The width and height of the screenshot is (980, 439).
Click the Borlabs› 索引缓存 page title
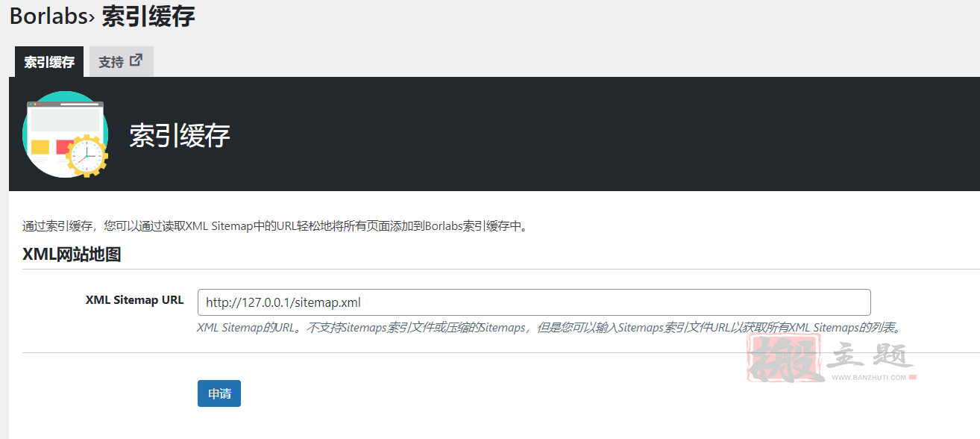click(x=102, y=16)
